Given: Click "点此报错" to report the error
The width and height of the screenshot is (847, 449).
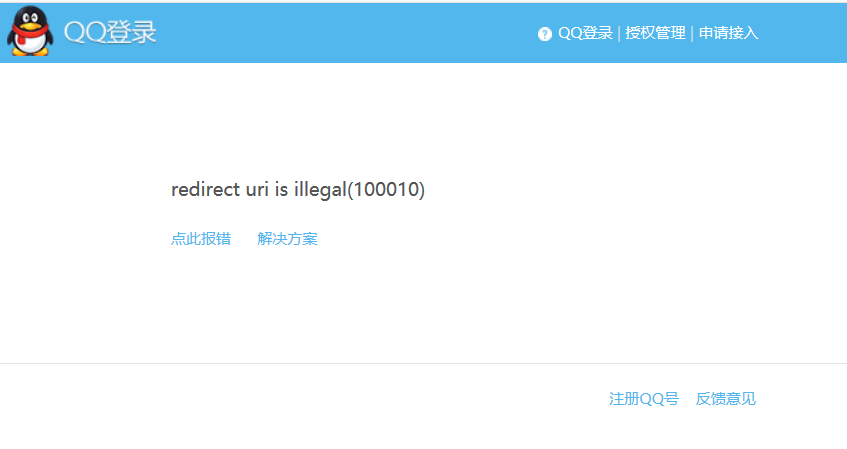Looking at the screenshot, I should coord(201,238).
